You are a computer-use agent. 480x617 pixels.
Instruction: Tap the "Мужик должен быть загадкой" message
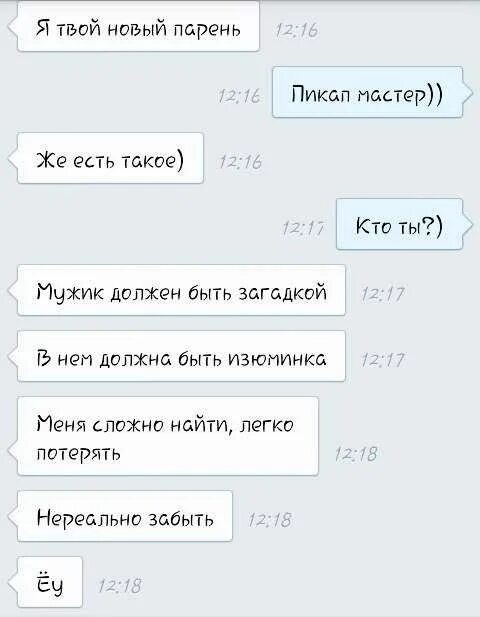coord(181,290)
